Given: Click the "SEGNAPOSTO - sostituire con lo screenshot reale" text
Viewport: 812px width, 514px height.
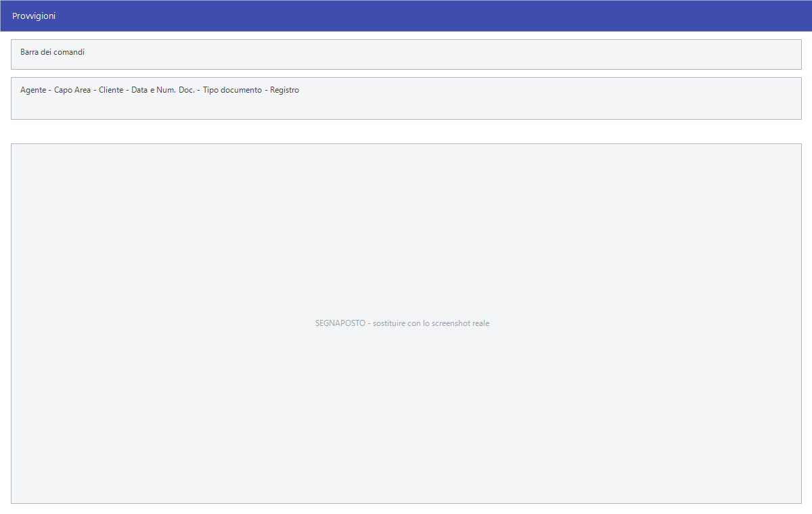Looking at the screenshot, I should click(x=402, y=323).
